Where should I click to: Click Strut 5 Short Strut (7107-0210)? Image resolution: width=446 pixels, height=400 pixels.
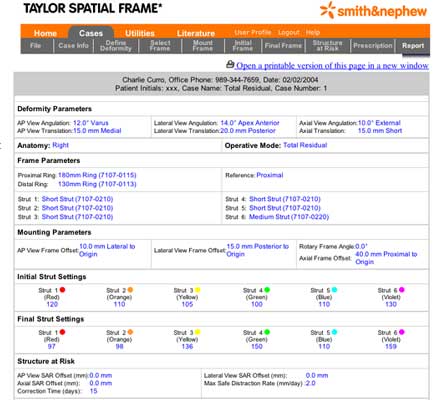(x=285, y=208)
